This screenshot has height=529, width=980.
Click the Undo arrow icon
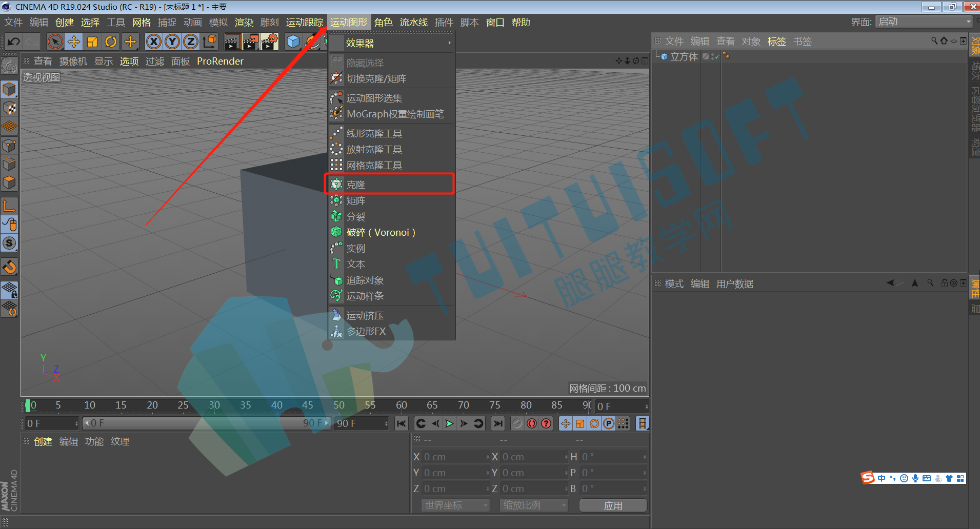click(14, 42)
